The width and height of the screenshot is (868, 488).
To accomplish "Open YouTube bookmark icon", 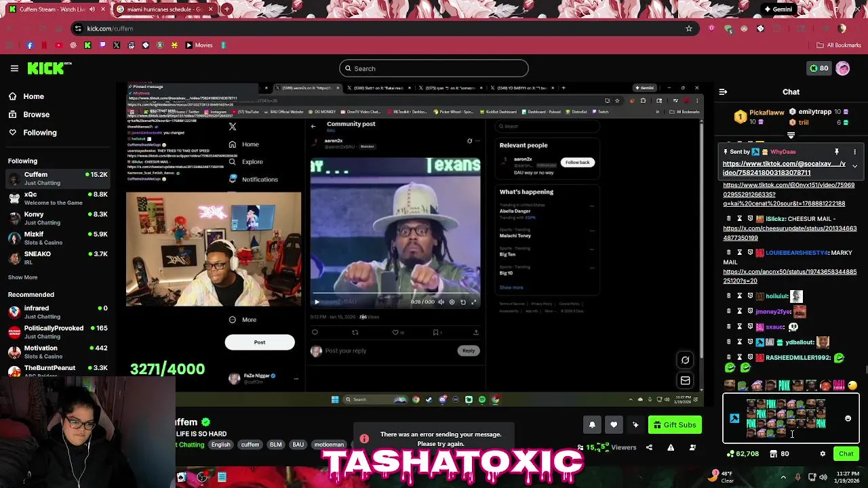I will pos(58,45).
